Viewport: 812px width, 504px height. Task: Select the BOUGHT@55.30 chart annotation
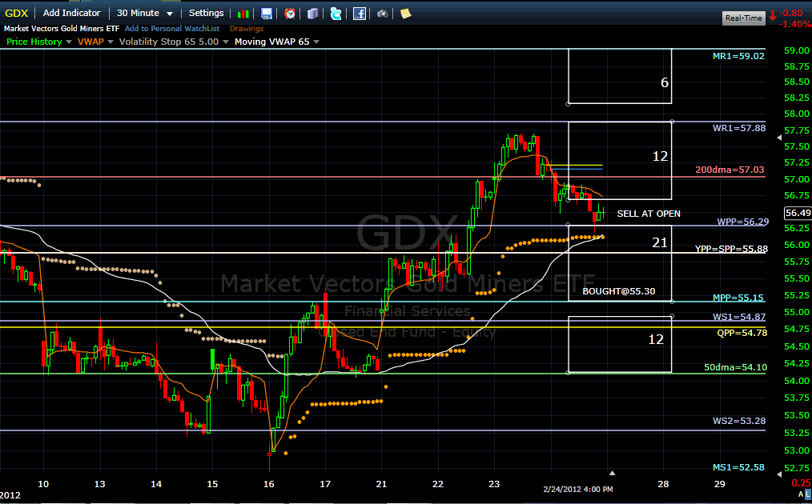(619, 291)
